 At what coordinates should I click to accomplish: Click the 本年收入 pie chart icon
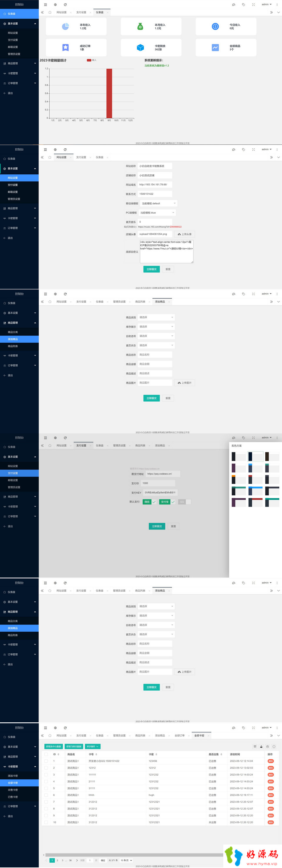tap(66, 26)
